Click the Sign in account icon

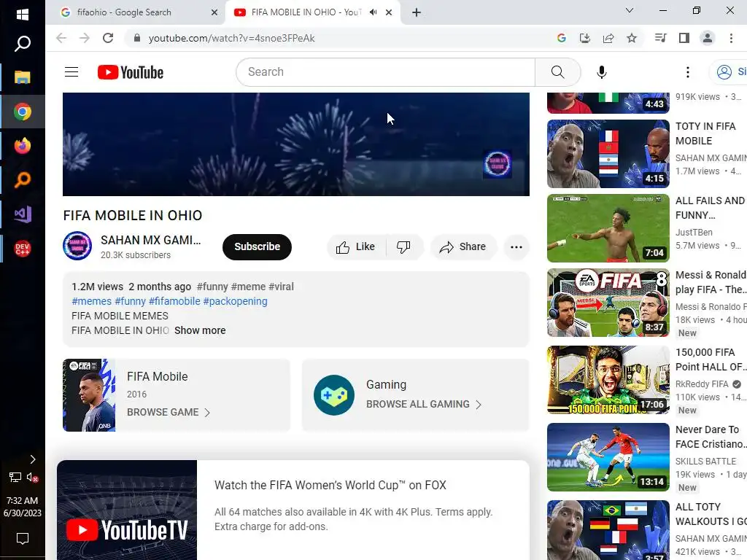pos(724,72)
